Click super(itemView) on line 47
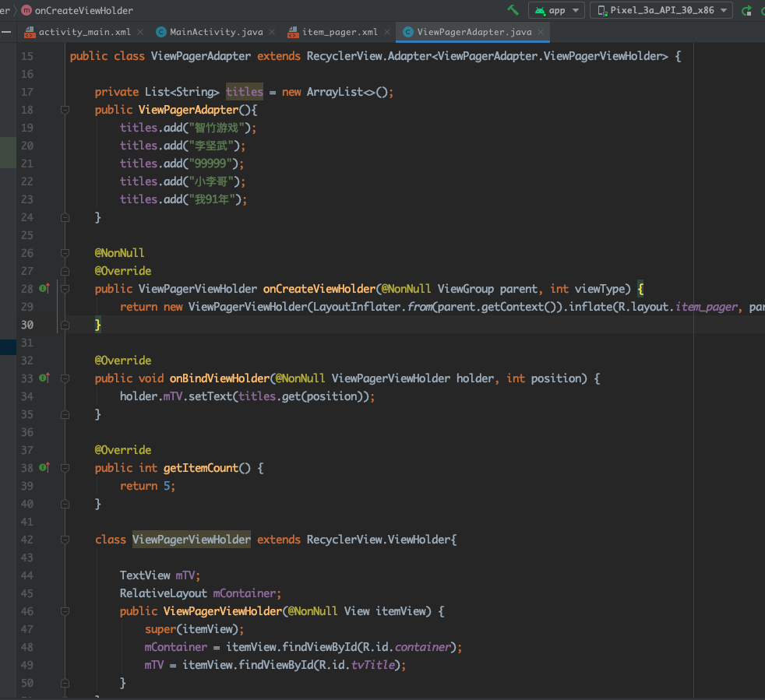 point(192,629)
